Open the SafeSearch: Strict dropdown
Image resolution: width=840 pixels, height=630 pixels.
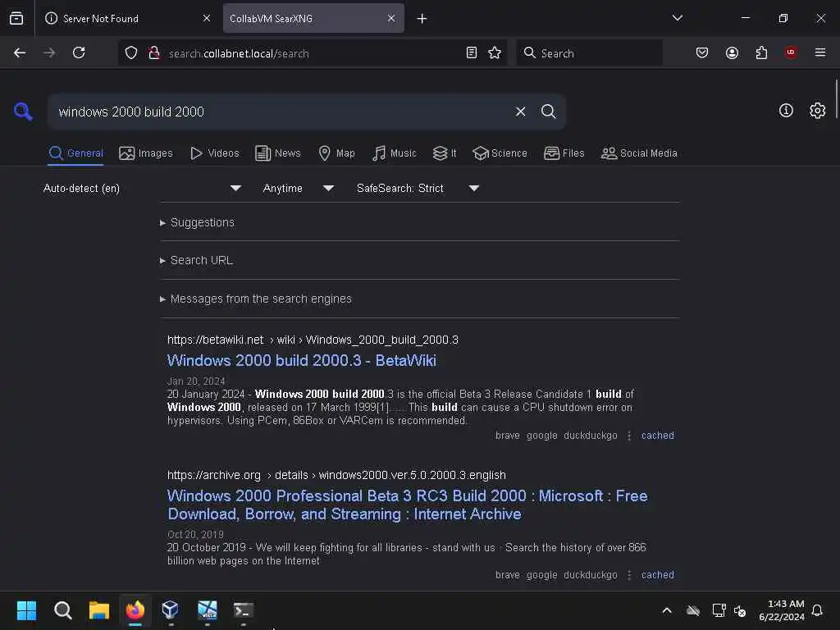point(418,188)
